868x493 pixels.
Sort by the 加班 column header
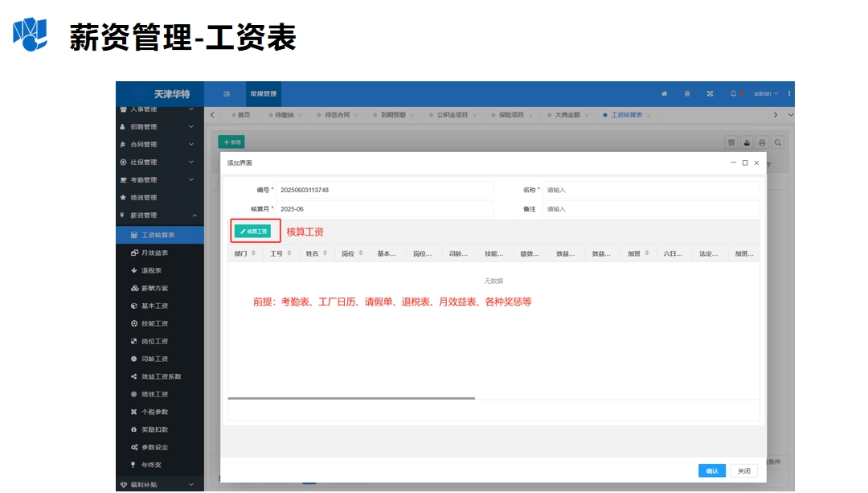tap(637, 253)
